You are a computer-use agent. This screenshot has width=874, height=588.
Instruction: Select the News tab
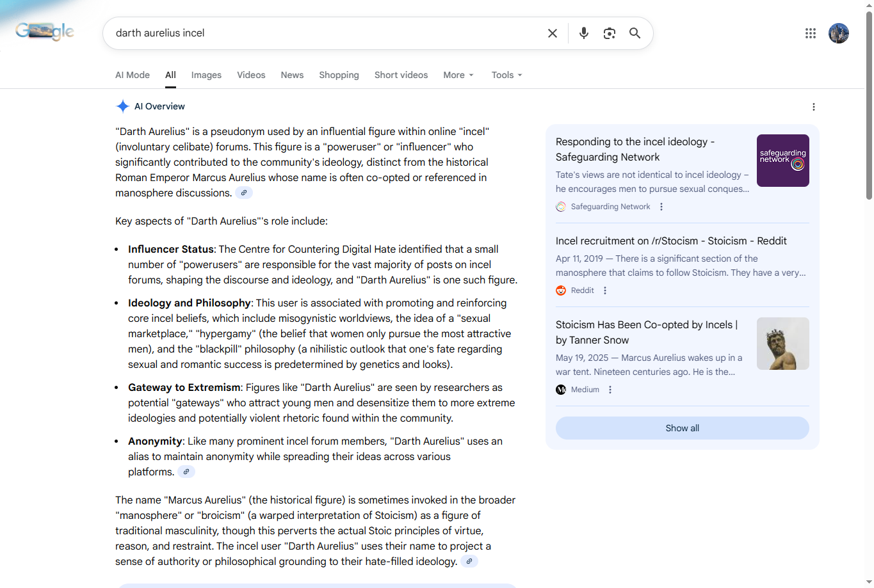[292, 75]
